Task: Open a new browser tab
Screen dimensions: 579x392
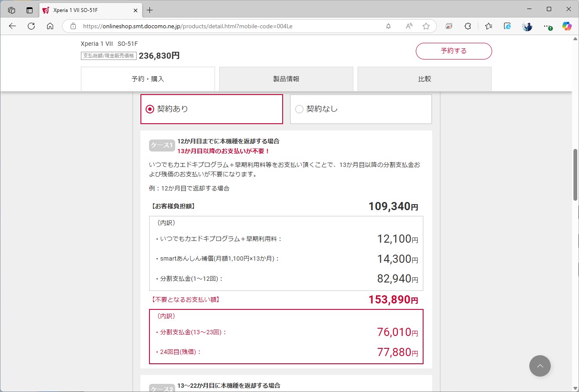Action: tap(149, 10)
